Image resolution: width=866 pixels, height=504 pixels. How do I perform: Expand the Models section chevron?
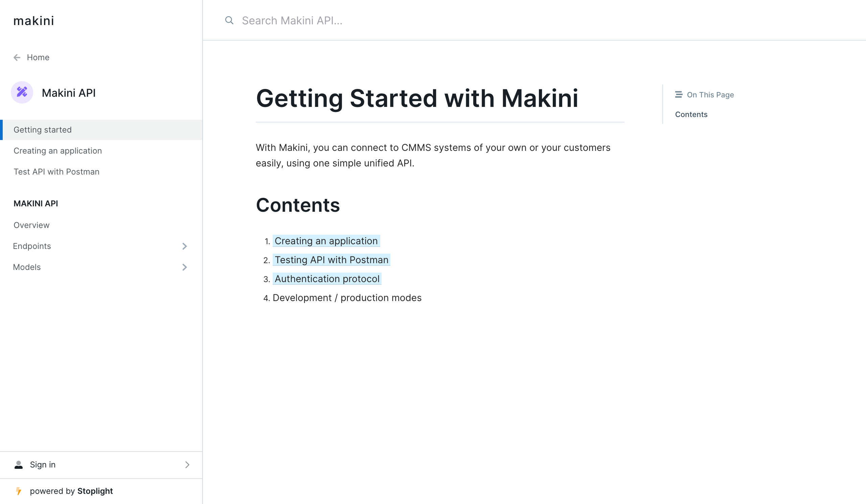coord(185,267)
